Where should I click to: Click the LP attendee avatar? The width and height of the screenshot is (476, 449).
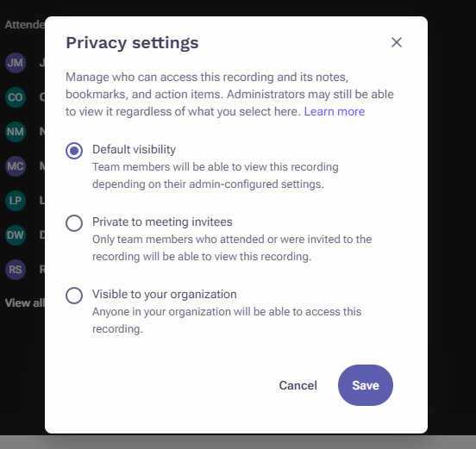point(16,201)
